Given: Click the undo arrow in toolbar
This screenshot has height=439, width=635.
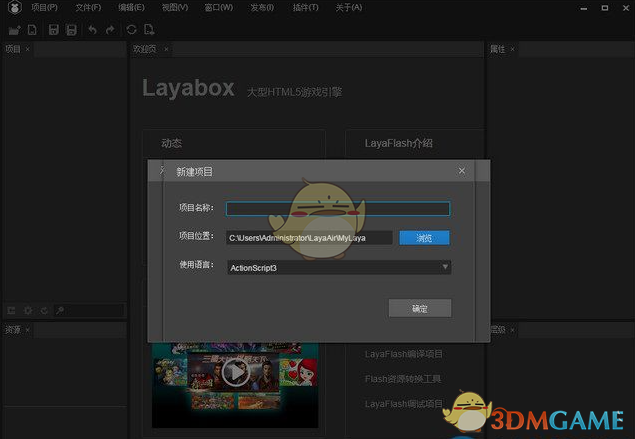Looking at the screenshot, I should pos(92,30).
